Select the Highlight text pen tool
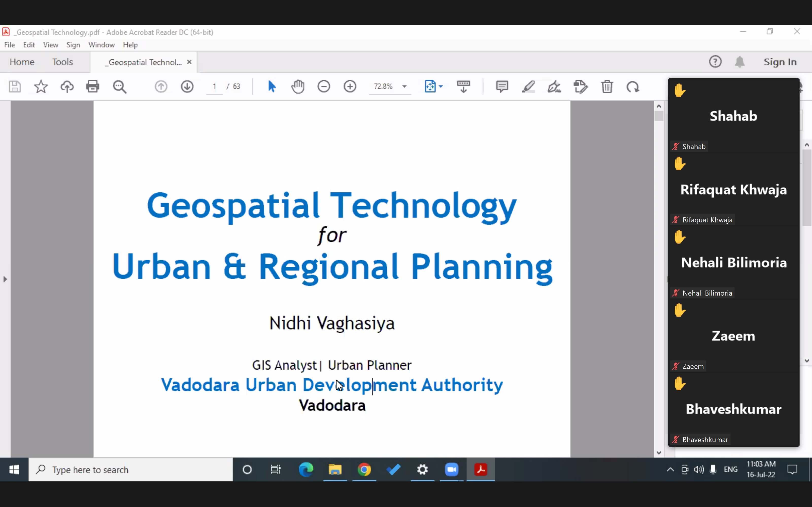Screen dimensions: 812x507 [x=528, y=86]
